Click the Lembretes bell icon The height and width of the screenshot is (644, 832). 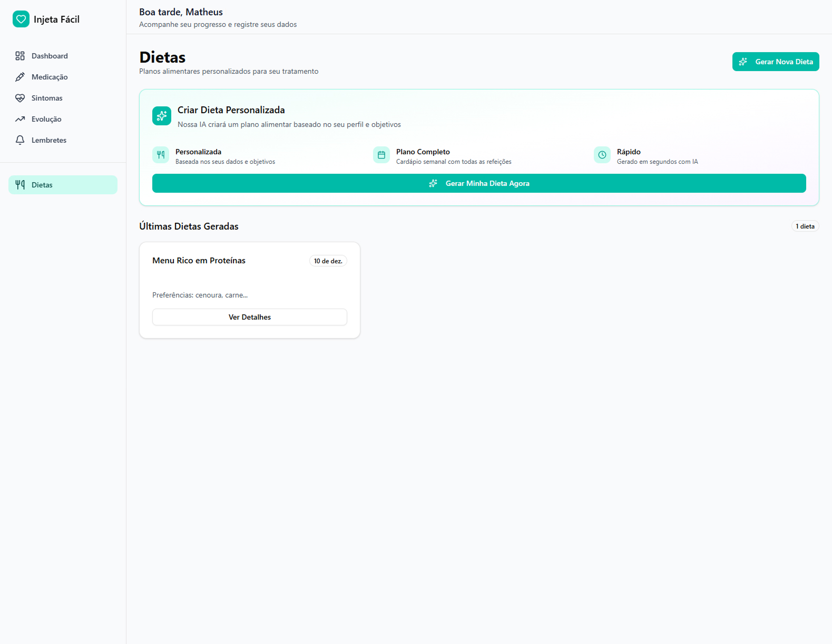[20, 140]
